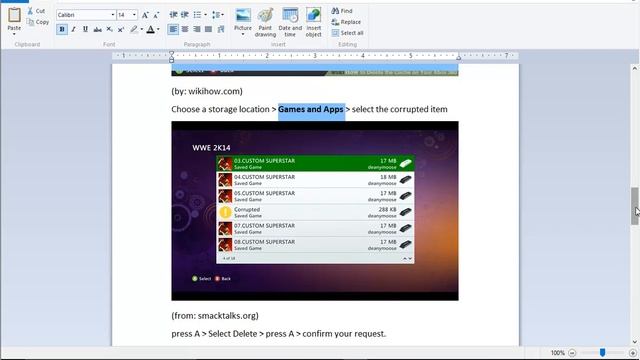Decrease the paragraph indent
The height and width of the screenshot is (360, 640).
173,15
